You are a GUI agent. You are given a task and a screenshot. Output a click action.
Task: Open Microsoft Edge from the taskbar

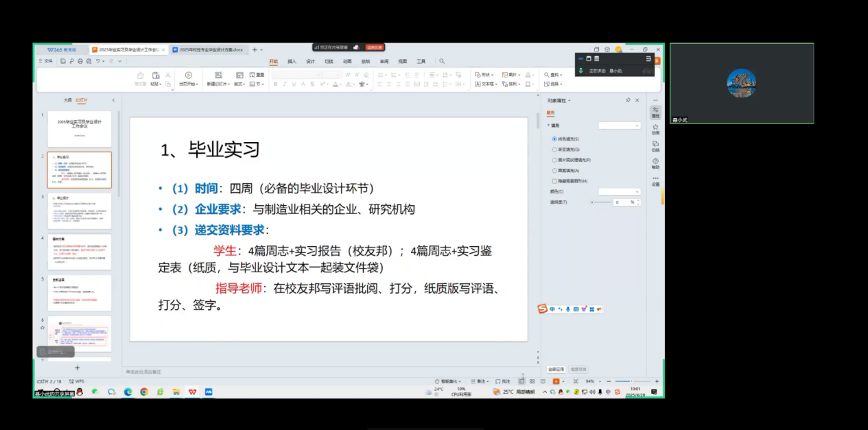pos(128,392)
